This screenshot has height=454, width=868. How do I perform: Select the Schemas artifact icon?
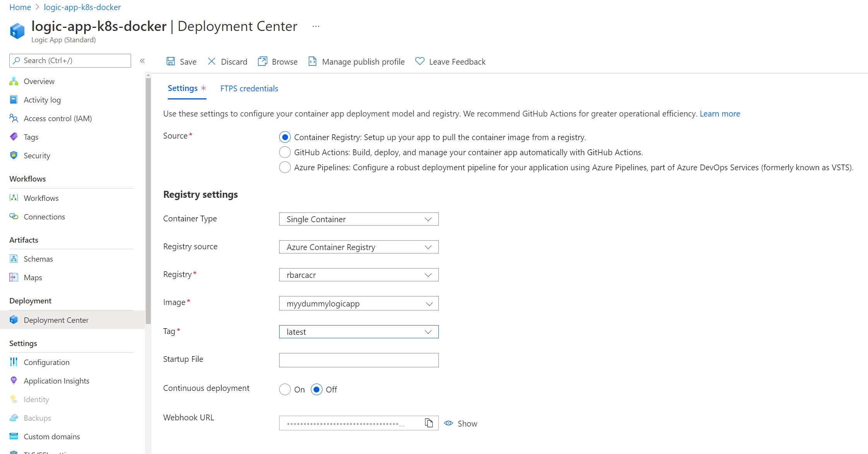14,259
